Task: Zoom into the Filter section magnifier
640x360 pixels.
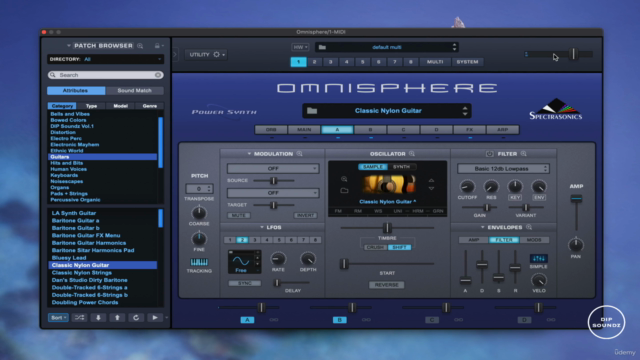Action: (524, 154)
